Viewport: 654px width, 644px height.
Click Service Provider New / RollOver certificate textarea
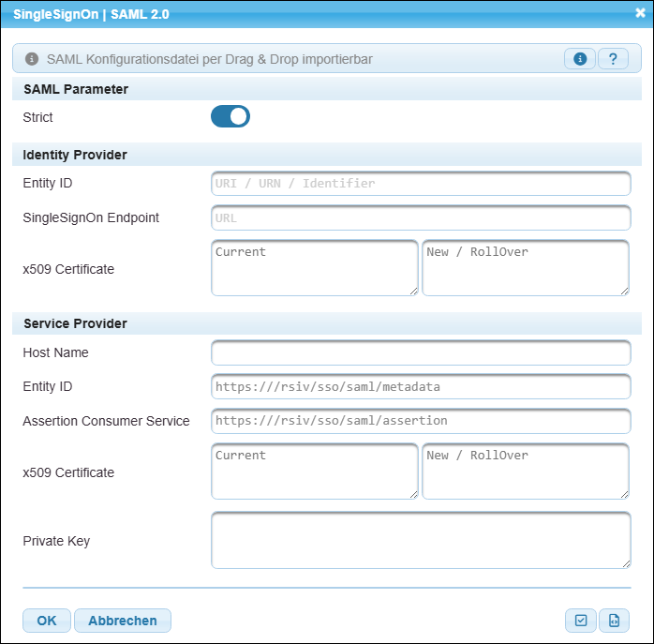tap(526, 472)
